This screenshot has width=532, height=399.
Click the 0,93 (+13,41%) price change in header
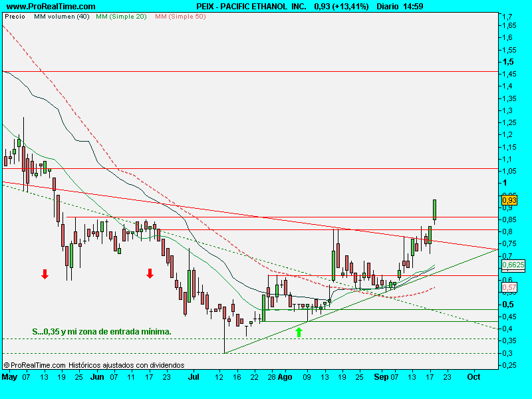(341, 7)
